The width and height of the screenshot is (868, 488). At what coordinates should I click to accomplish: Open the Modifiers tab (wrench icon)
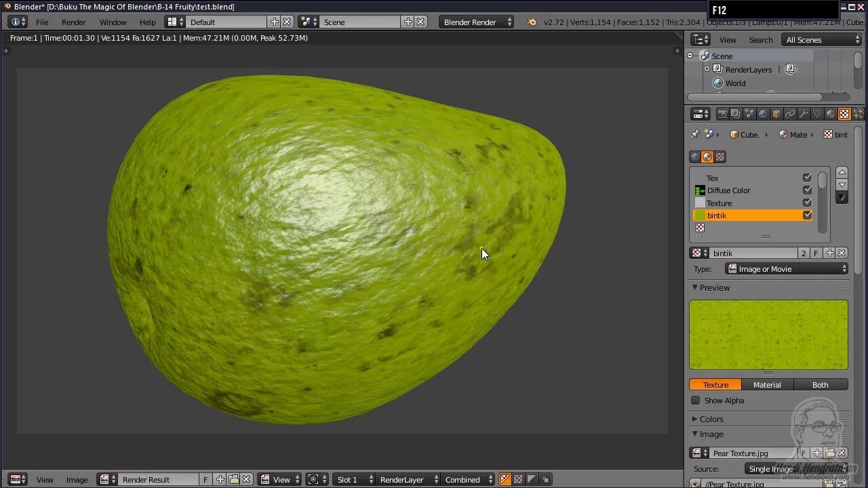point(804,114)
